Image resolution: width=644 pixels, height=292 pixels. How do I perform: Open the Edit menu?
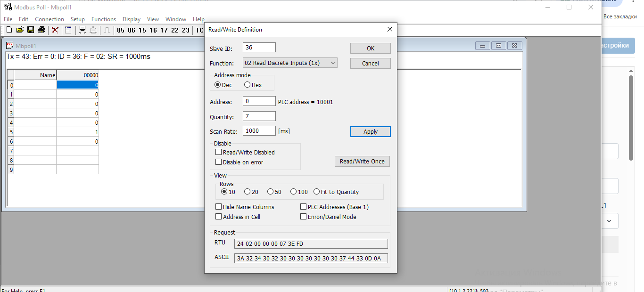[24, 19]
